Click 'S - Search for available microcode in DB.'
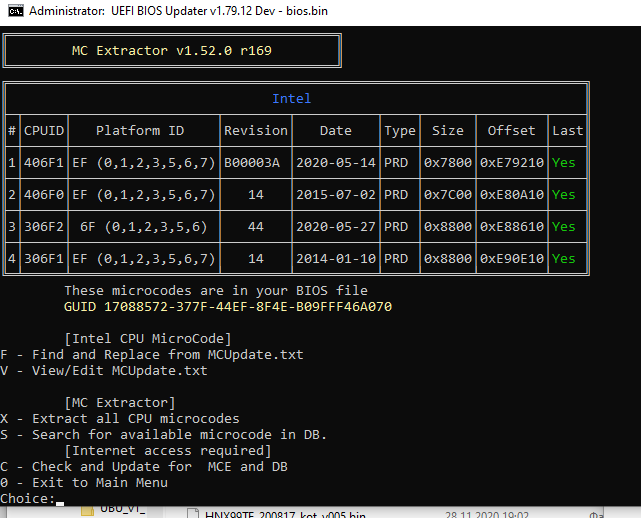 pos(164,435)
